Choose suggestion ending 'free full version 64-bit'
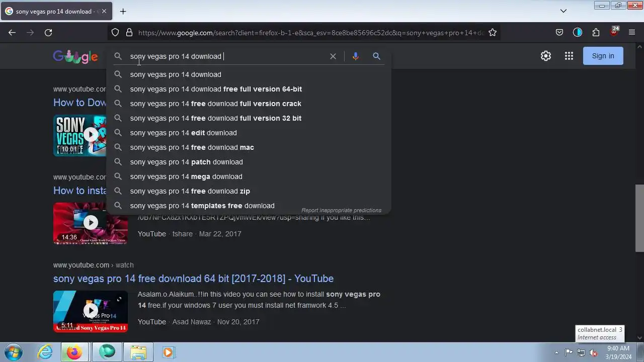This screenshot has width=644, height=362. click(x=249, y=89)
